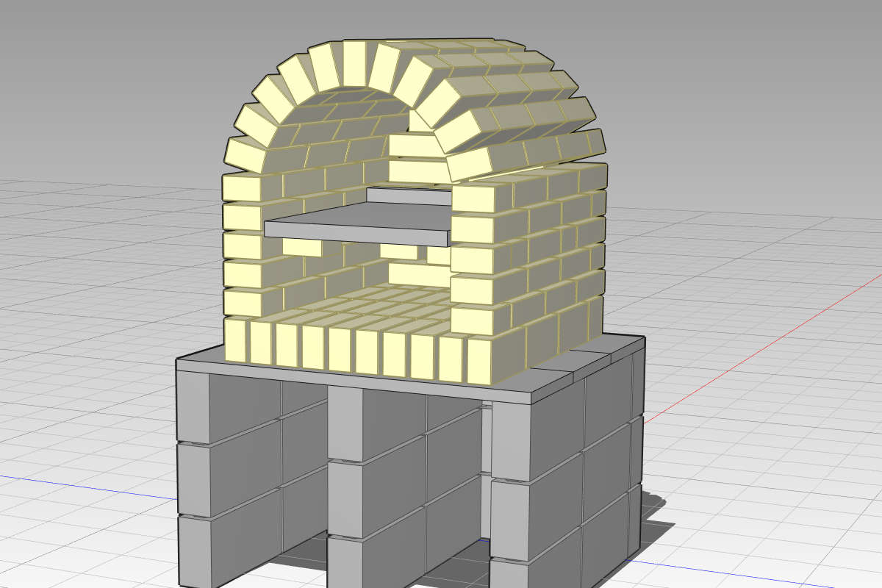
Task: Click the top brick of the left front column
Action: (x=242, y=187)
